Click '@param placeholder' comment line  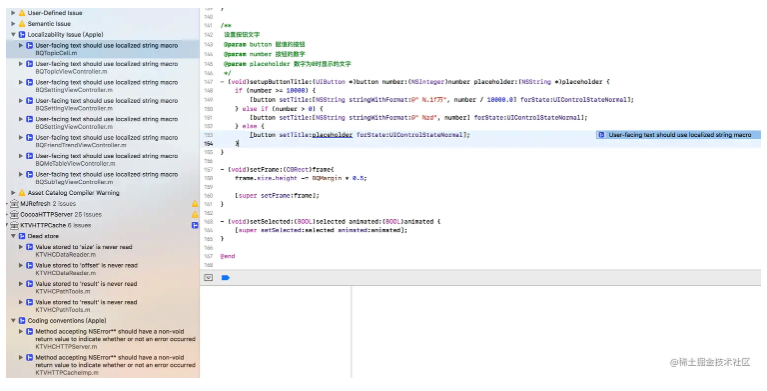click(288, 64)
